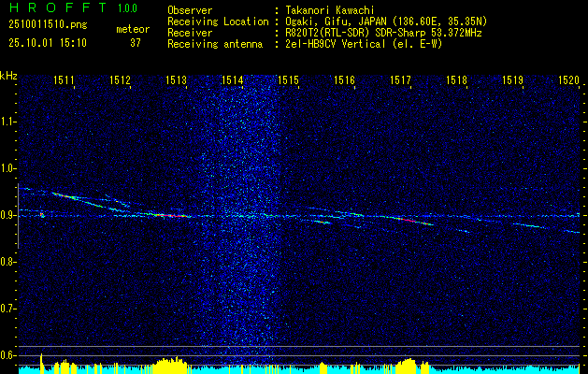Screen dimensions: 588x374
Task: Click the yellow power peak below 1513
Action: coord(171,366)
